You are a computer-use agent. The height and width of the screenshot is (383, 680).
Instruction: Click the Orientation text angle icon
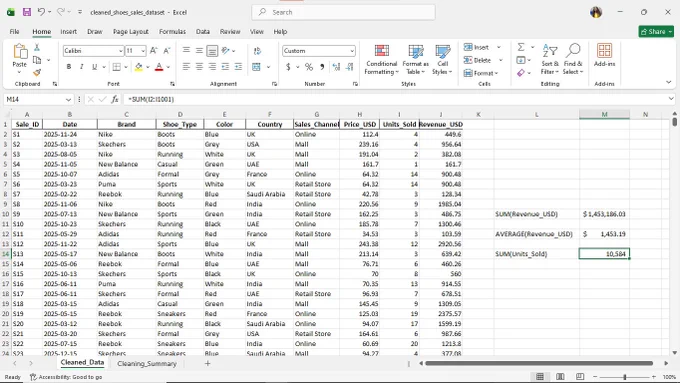click(x=226, y=51)
